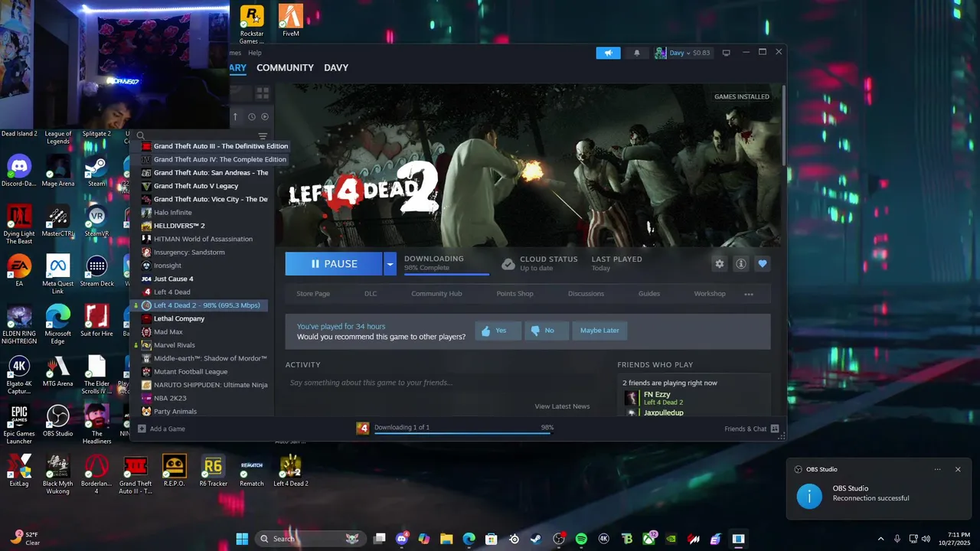
Task: Toggle favorite heart for Left 4 Dead 2
Action: 762,263
